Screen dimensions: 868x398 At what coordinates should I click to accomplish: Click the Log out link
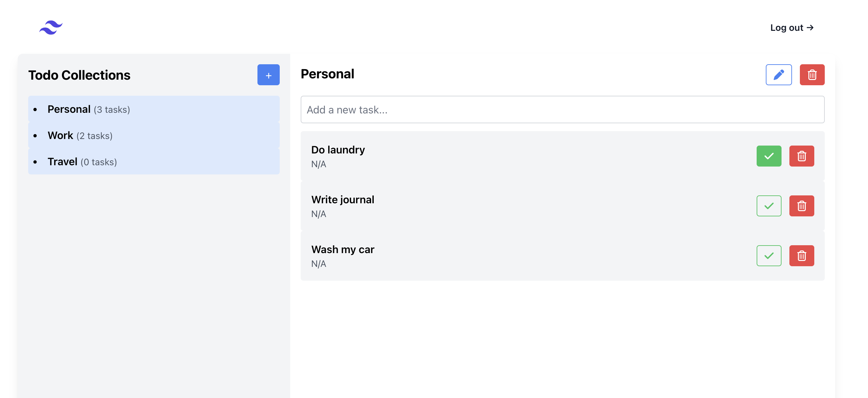786,28
